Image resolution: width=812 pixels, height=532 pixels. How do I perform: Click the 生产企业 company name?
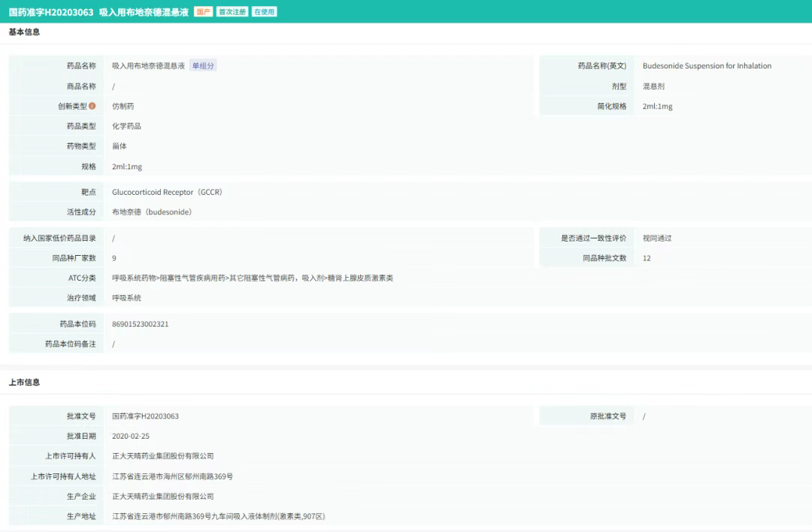[x=162, y=497]
